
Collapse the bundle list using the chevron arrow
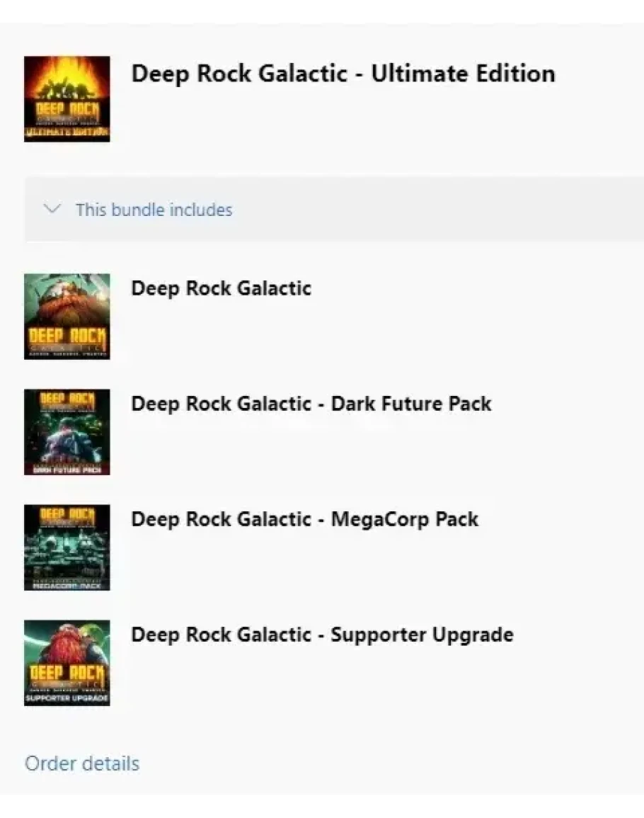click(x=52, y=210)
